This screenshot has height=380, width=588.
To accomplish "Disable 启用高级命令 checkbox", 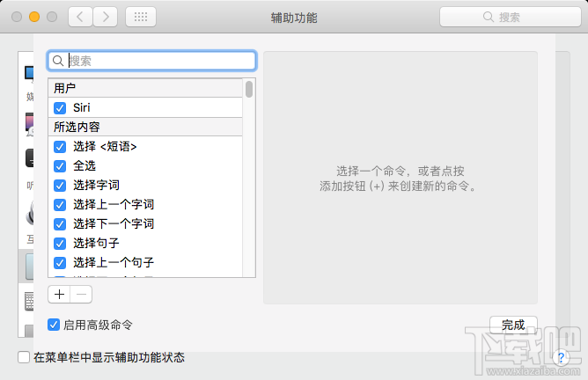I will point(54,325).
